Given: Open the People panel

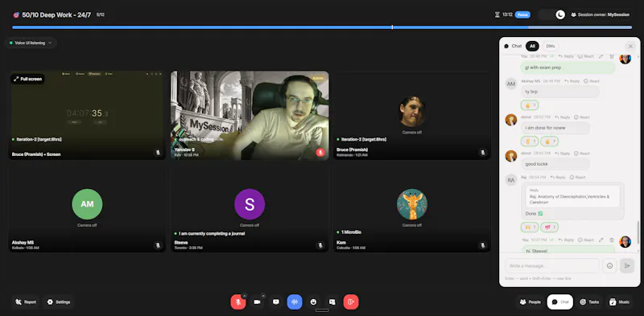Looking at the screenshot, I should [x=530, y=302].
